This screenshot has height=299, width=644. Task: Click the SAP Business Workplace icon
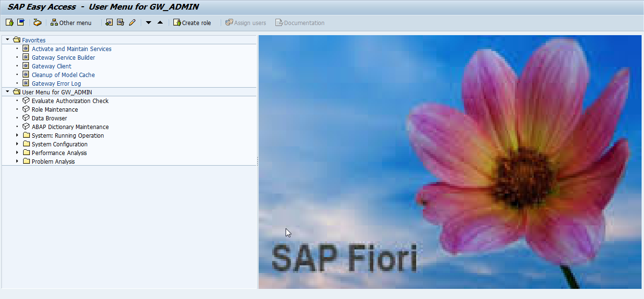pos(38,23)
